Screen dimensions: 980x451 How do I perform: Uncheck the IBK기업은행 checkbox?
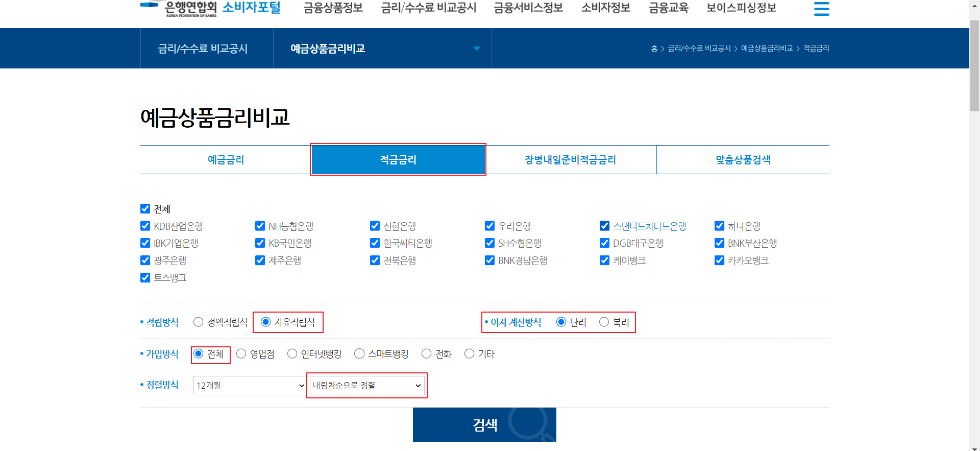click(145, 243)
